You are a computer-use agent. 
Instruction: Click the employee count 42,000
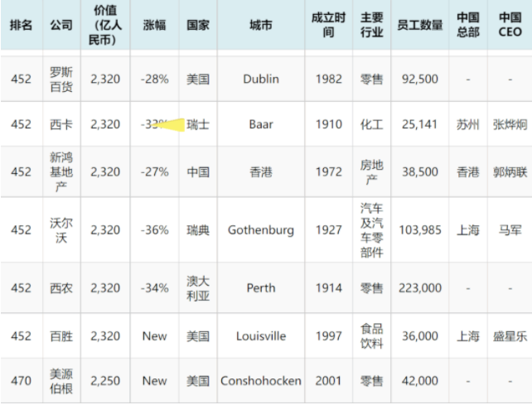(420, 381)
